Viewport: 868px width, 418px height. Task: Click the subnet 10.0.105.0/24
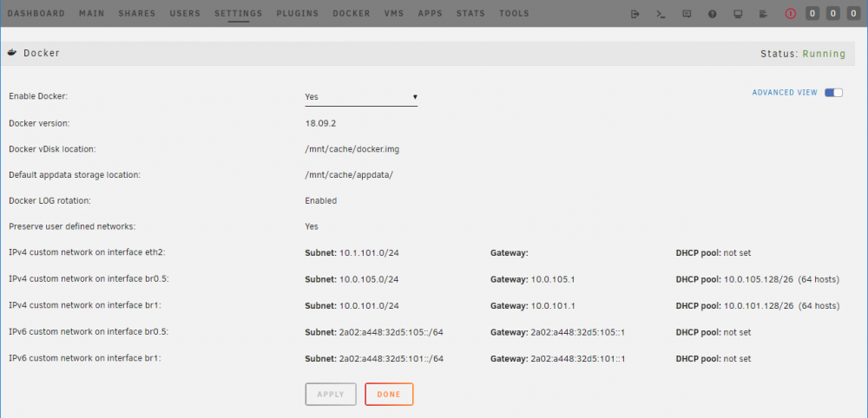click(x=369, y=279)
